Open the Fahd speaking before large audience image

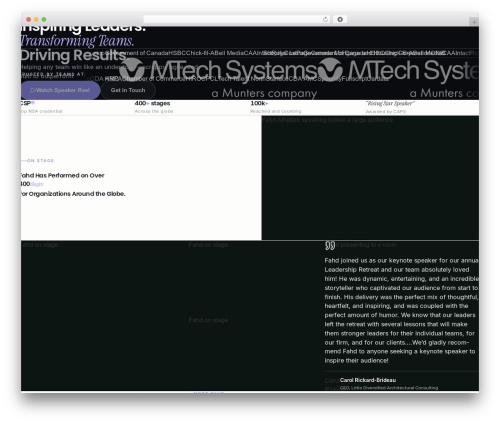tap(370, 178)
